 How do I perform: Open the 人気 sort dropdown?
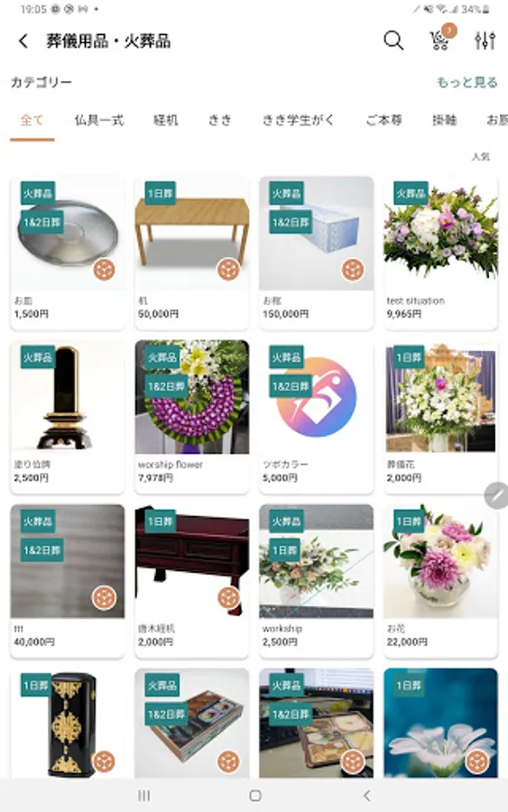(481, 156)
